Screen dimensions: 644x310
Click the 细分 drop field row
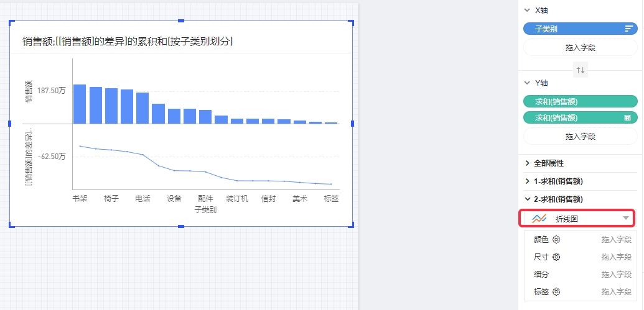(580, 274)
